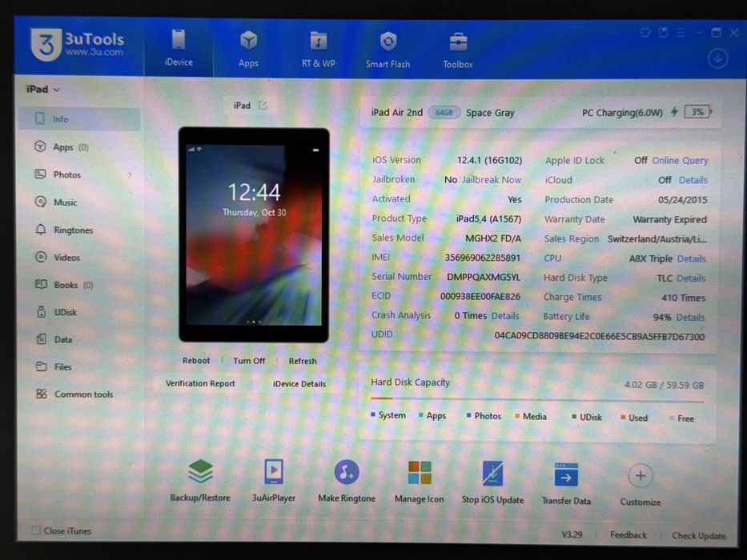This screenshot has height=560, width=747.
Task: Click the UDisk legend swatch
Action: (574, 417)
